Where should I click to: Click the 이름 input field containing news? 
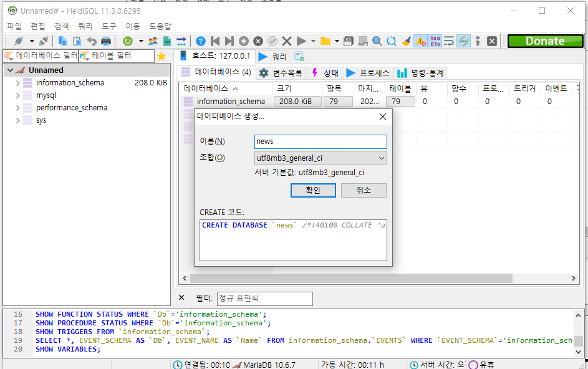[321, 141]
